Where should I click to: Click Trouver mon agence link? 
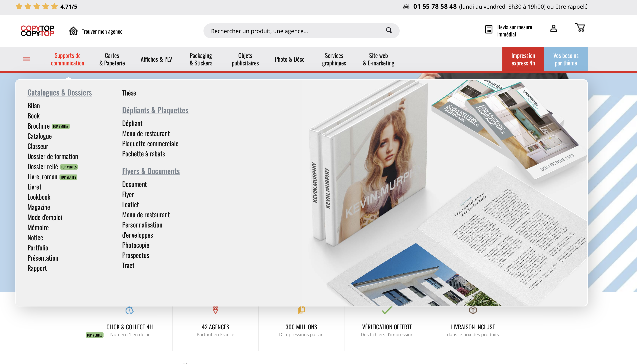click(x=102, y=32)
